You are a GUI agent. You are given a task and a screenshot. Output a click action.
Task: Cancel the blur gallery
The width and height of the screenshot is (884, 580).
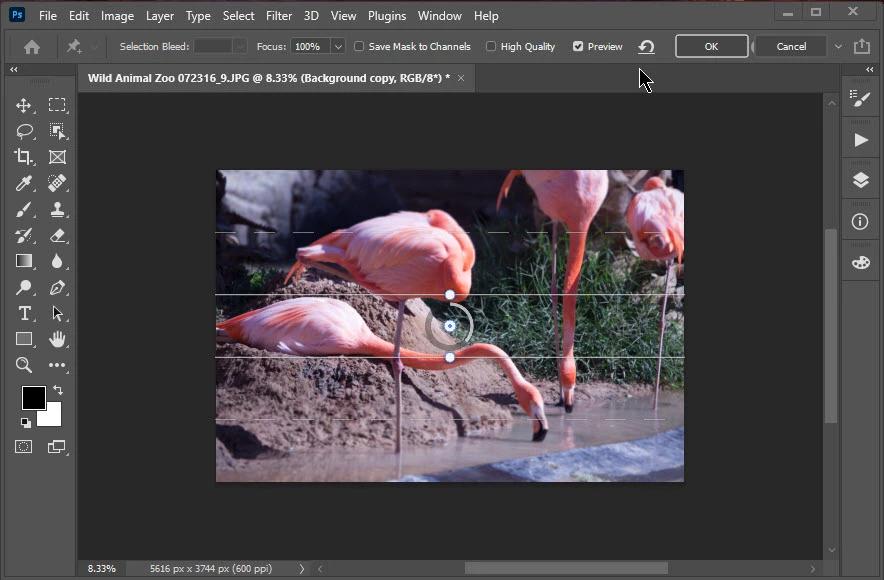pyautogui.click(x=791, y=46)
